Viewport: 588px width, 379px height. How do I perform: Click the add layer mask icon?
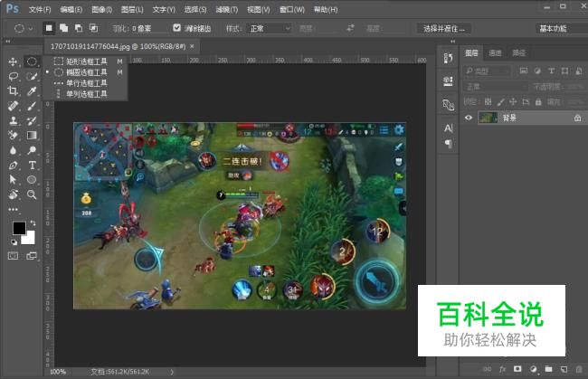click(x=517, y=369)
